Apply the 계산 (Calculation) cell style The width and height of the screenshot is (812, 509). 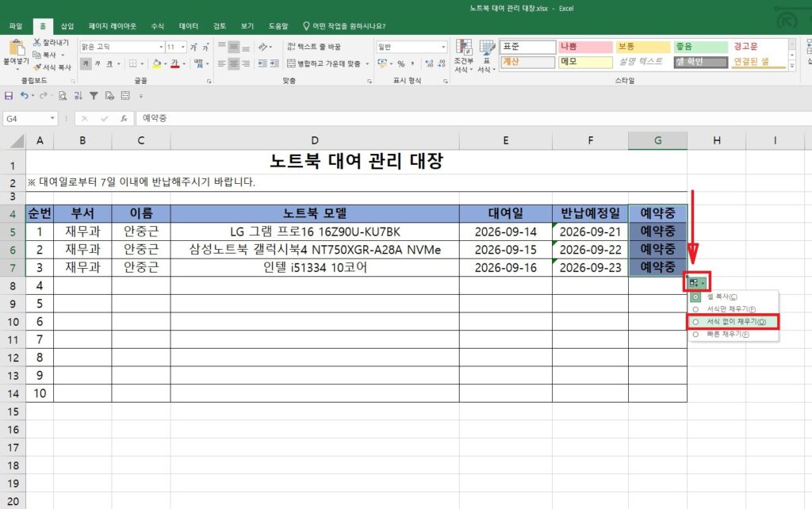pos(527,62)
